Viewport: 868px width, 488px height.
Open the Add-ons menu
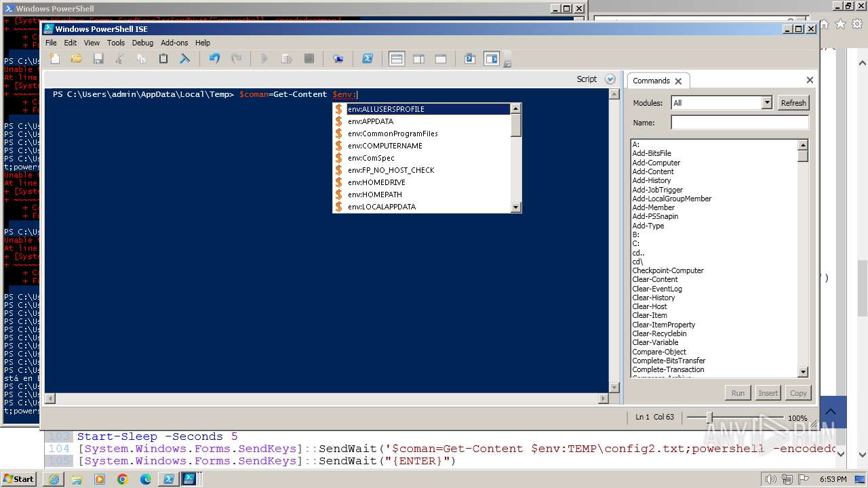click(174, 43)
